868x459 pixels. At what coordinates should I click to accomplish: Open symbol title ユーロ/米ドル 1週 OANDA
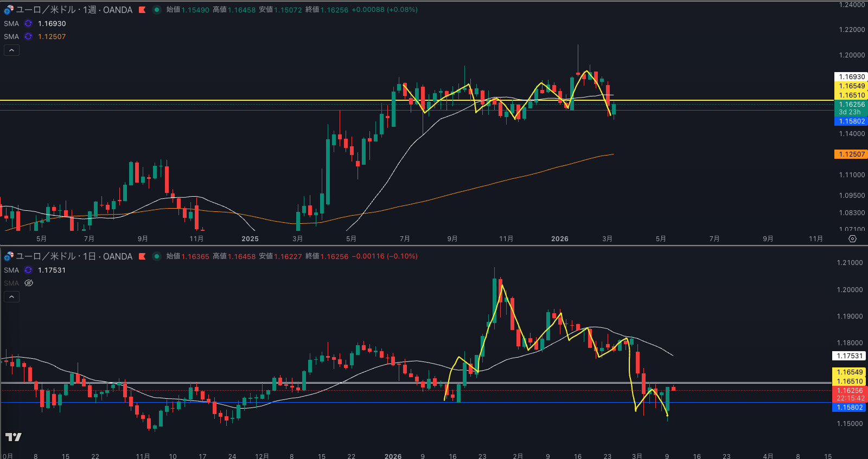(74, 10)
